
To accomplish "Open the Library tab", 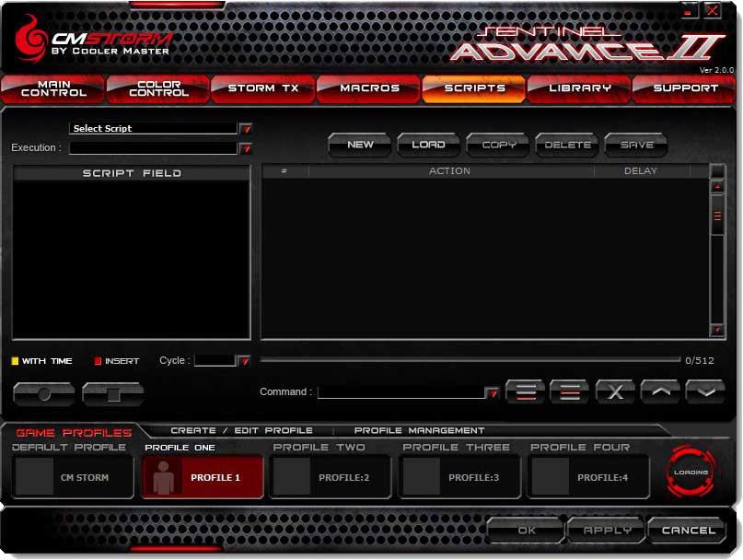I will point(579,88).
